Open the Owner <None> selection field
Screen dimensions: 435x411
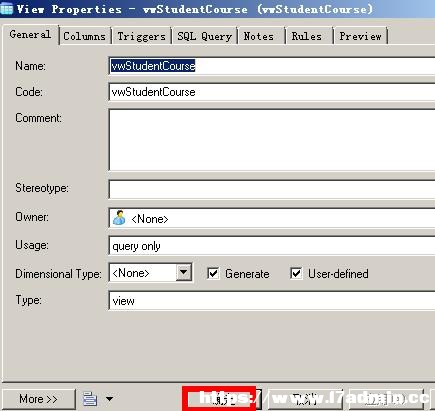pos(272,218)
